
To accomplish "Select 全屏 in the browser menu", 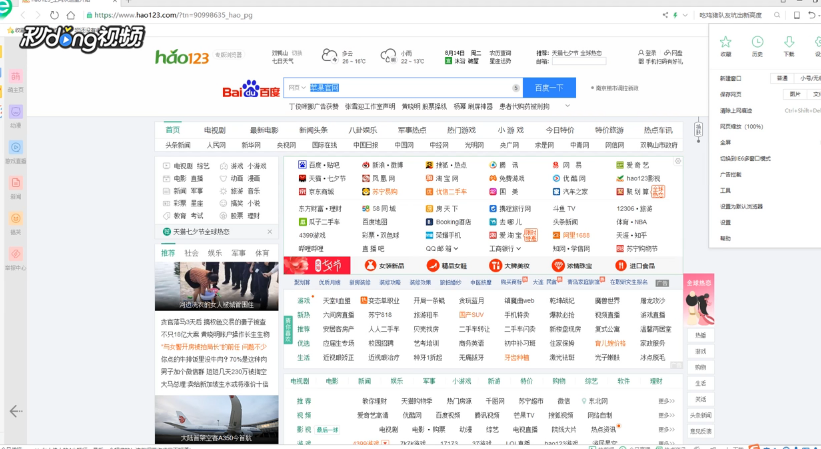I will pos(725,142).
